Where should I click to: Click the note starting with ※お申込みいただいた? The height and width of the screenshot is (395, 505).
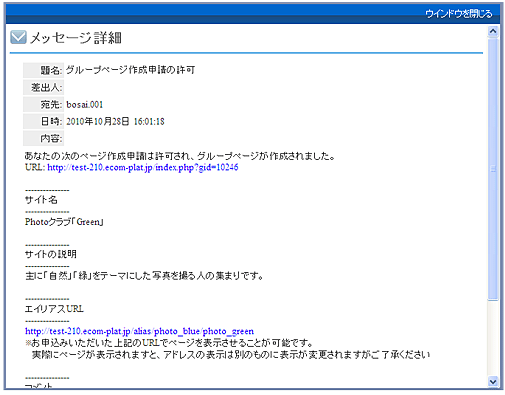(169, 343)
